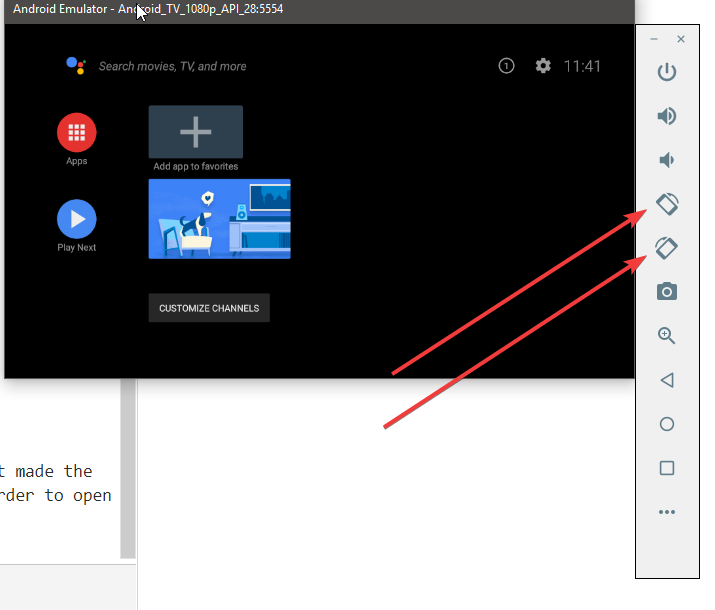Open the notifications counter icon

tap(506, 66)
